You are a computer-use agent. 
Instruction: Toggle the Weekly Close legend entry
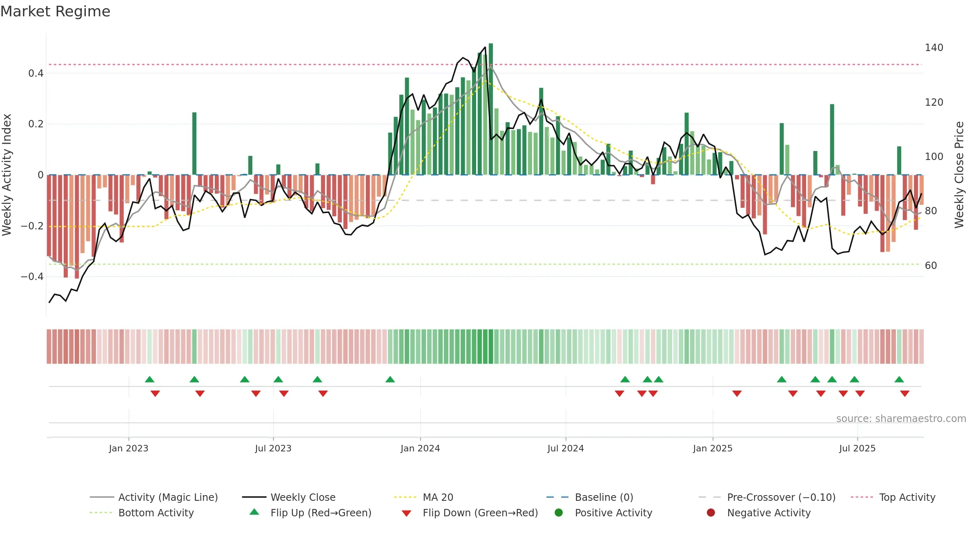click(289, 497)
